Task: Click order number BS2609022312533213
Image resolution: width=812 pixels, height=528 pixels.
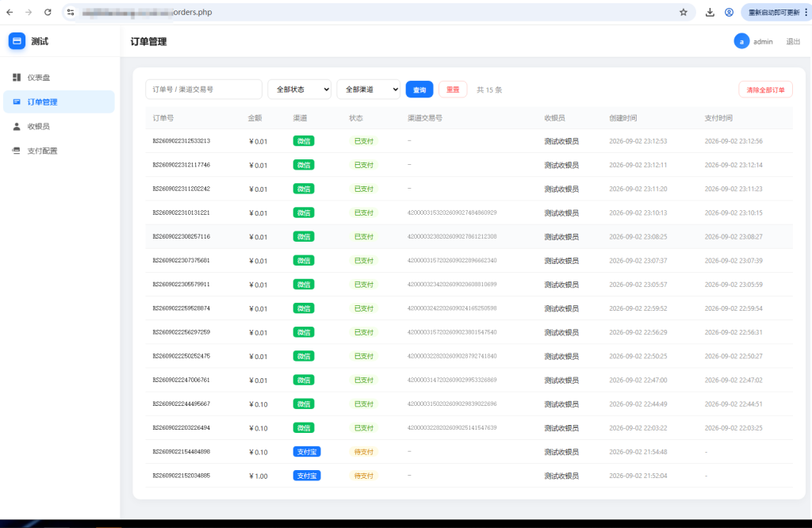Action: [x=182, y=141]
